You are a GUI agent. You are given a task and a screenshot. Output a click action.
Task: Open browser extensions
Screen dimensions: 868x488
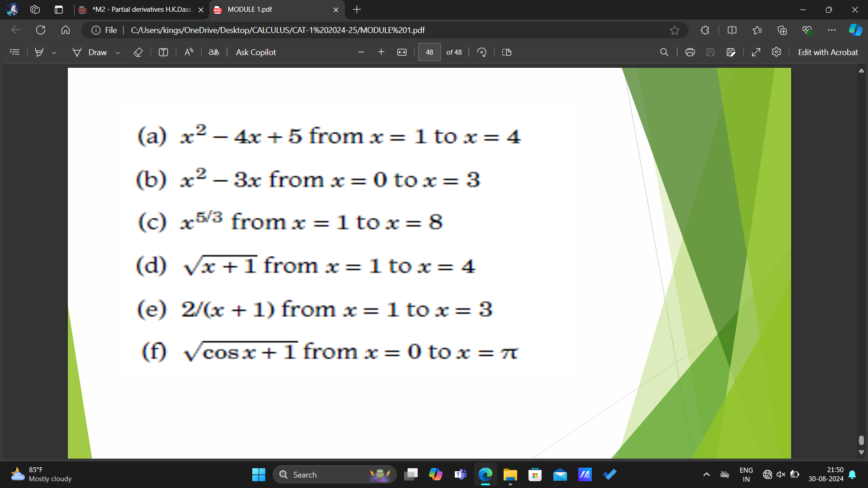[705, 30]
